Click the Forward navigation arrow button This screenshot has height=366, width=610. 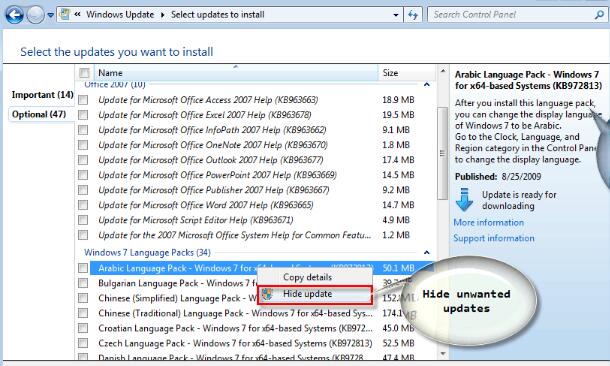[35, 15]
